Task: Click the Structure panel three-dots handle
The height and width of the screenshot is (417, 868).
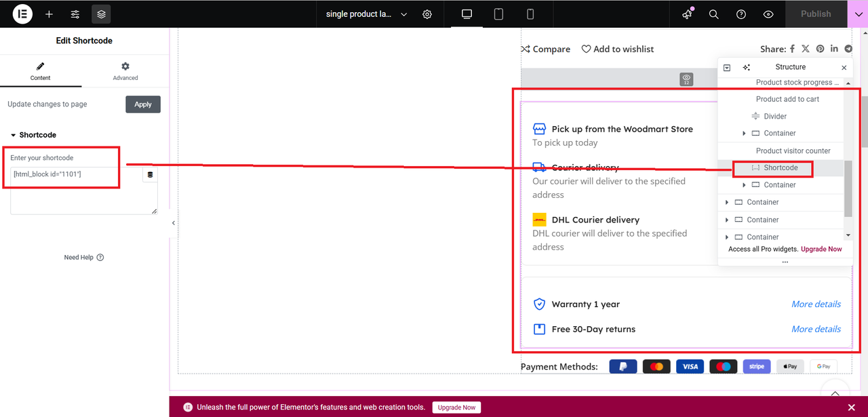Action: [x=785, y=262]
